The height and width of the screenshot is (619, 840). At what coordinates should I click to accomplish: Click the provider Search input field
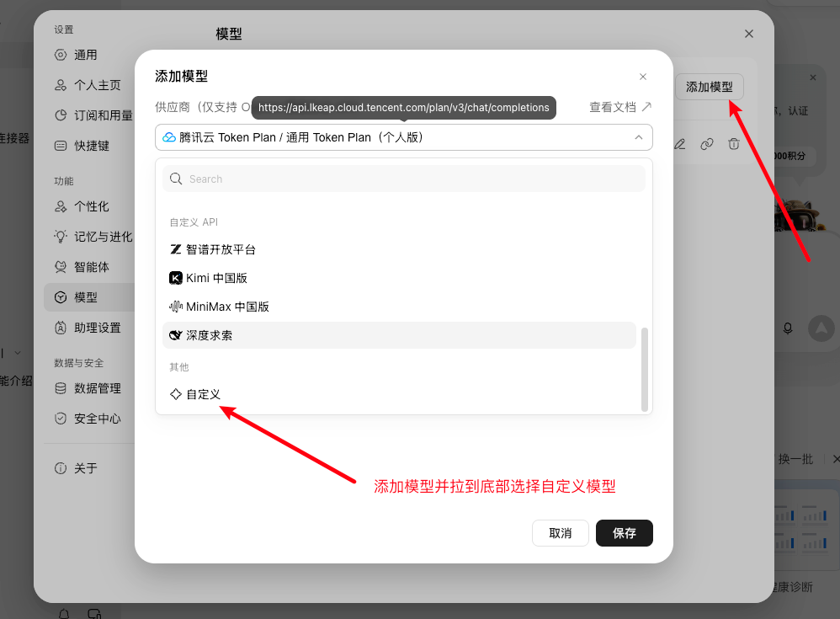[x=404, y=179]
